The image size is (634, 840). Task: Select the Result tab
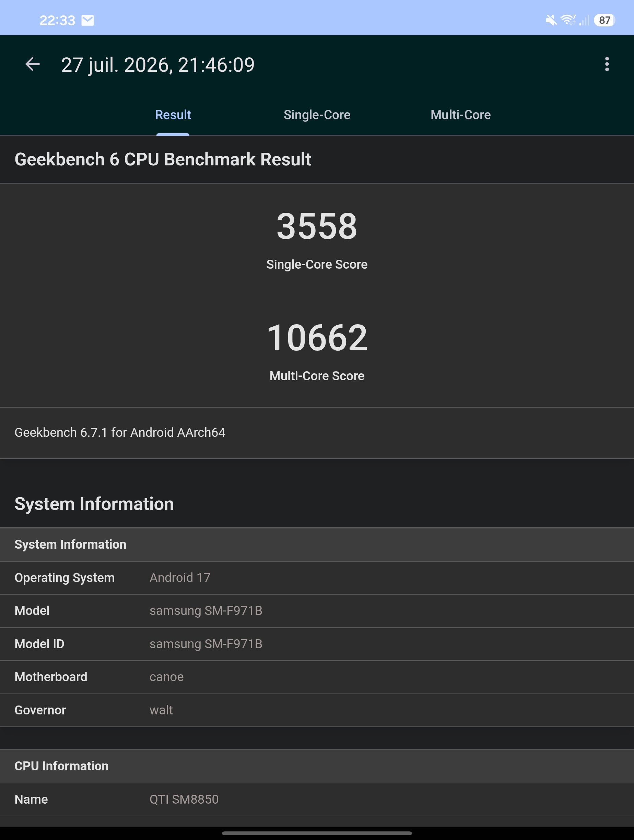pos(173,115)
